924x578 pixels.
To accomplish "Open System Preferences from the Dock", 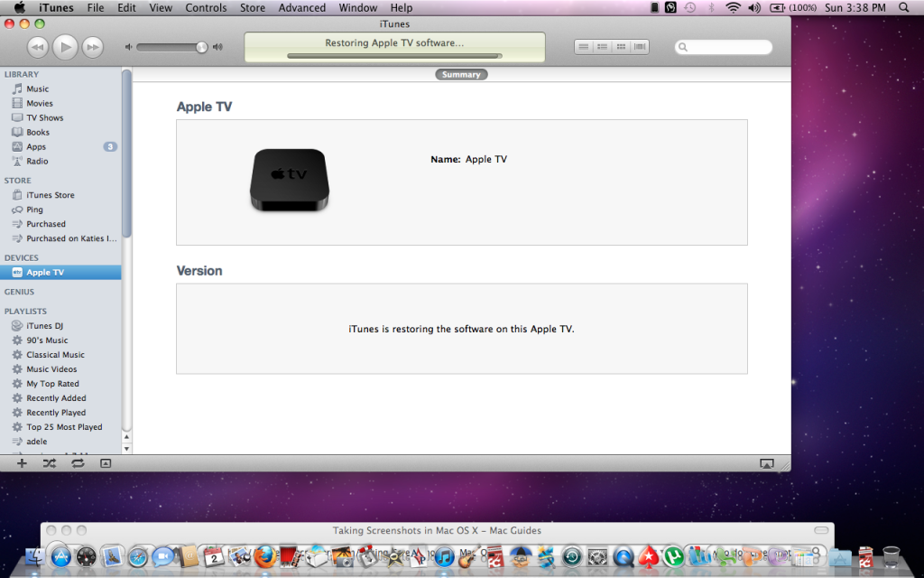I will click(x=597, y=556).
